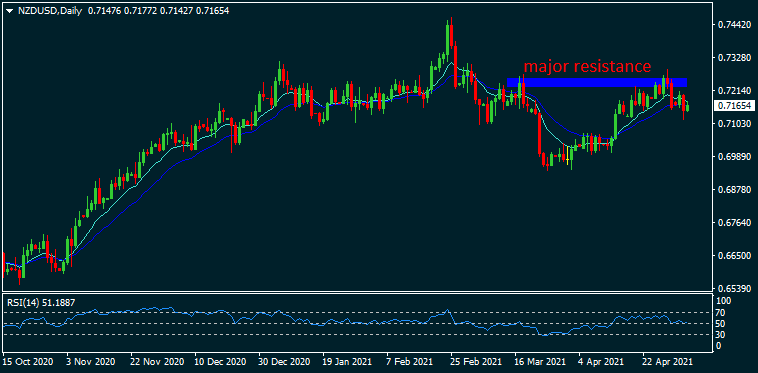Image resolution: width=758 pixels, height=373 pixels.
Task: Click the 0.66500 price scale label
Action: [x=734, y=256]
